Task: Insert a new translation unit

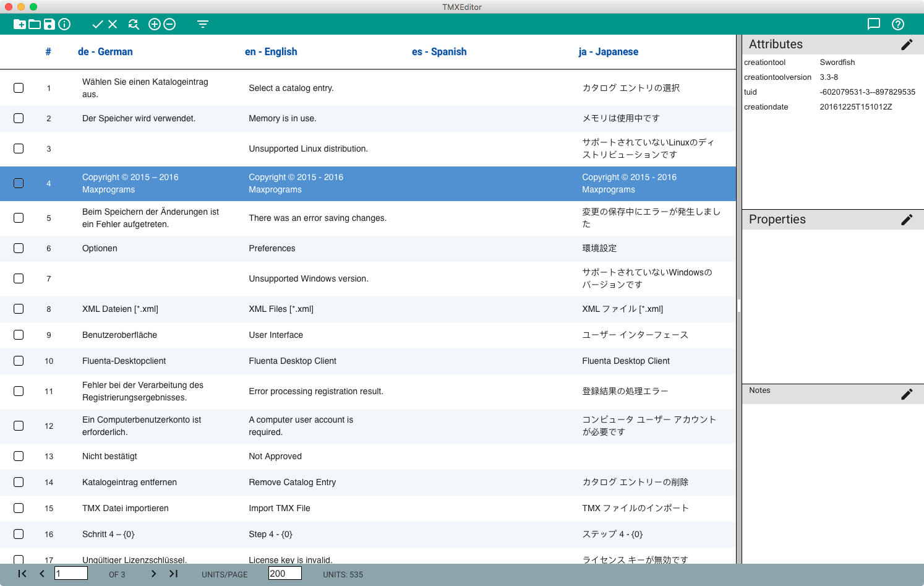Action: tap(153, 24)
